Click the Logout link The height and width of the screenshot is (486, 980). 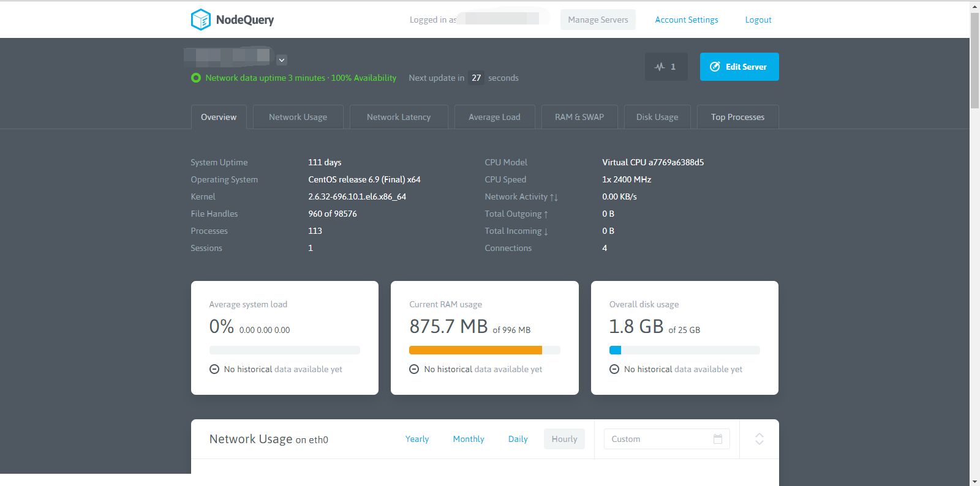coord(758,20)
